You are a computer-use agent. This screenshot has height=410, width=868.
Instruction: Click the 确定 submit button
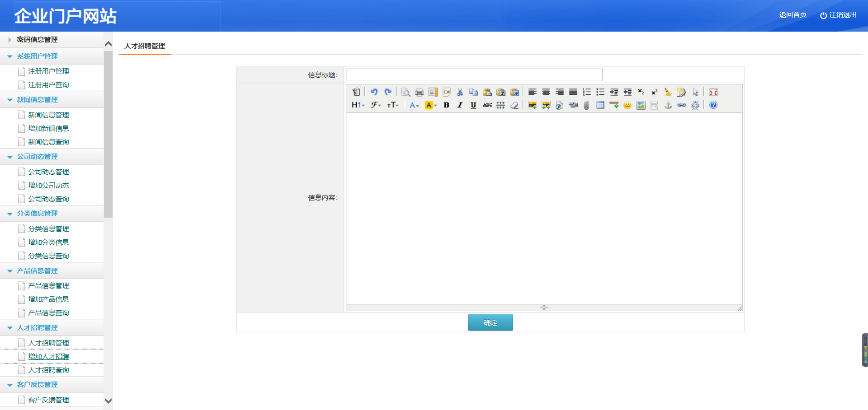point(490,322)
